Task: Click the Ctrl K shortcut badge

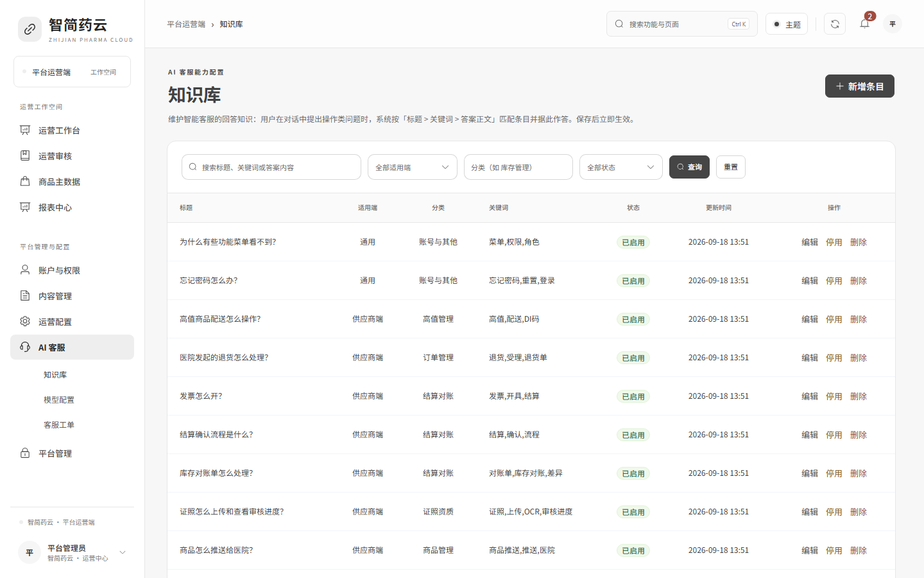Action: coord(739,24)
